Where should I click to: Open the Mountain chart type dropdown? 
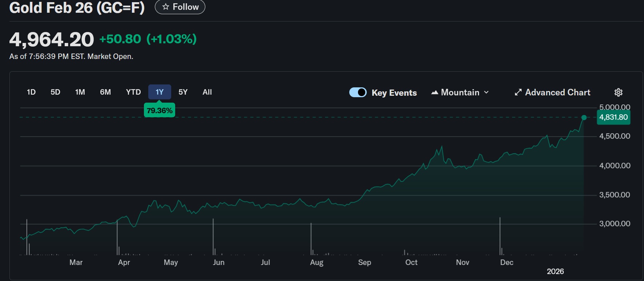pyautogui.click(x=460, y=92)
